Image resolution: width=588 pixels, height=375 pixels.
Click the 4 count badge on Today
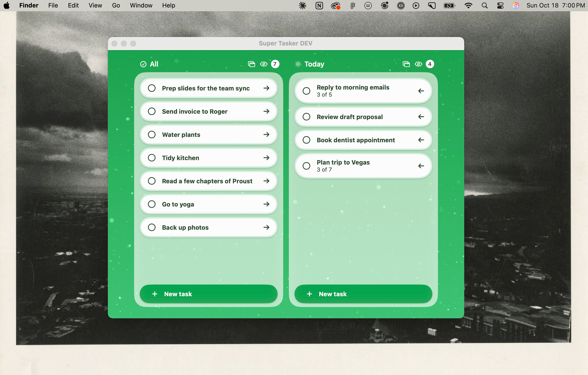pyautogui.click(x=430, y=64)
